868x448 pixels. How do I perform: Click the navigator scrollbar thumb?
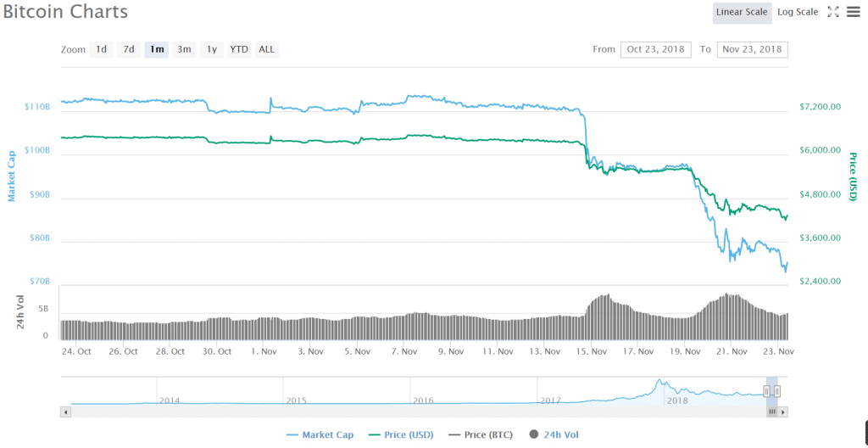pyautogui.click(x=771, y=412)
